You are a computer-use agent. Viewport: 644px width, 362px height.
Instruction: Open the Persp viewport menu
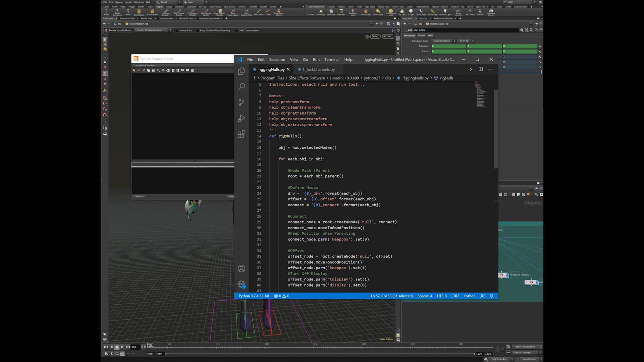click(x=375, y=36)
